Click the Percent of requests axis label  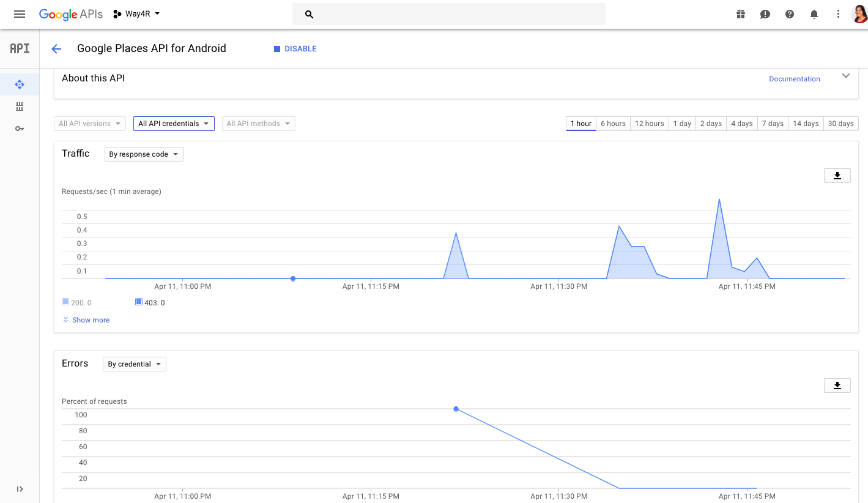click(x=94, y=401)
